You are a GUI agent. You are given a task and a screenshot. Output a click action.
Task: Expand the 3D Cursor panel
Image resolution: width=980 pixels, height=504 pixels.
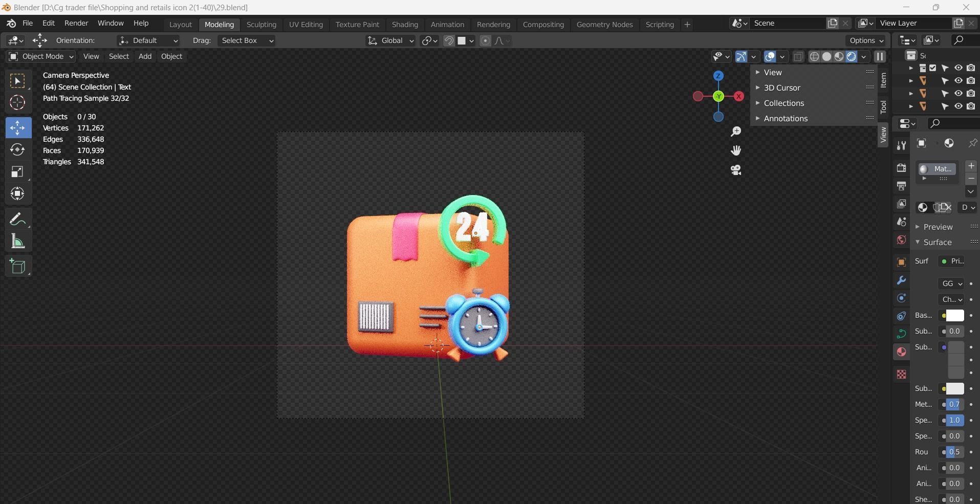pyautogui.click(x=782, y=87)
